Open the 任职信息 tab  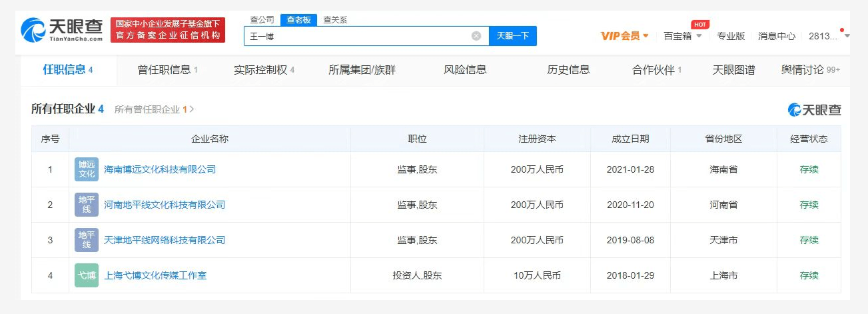68,69
